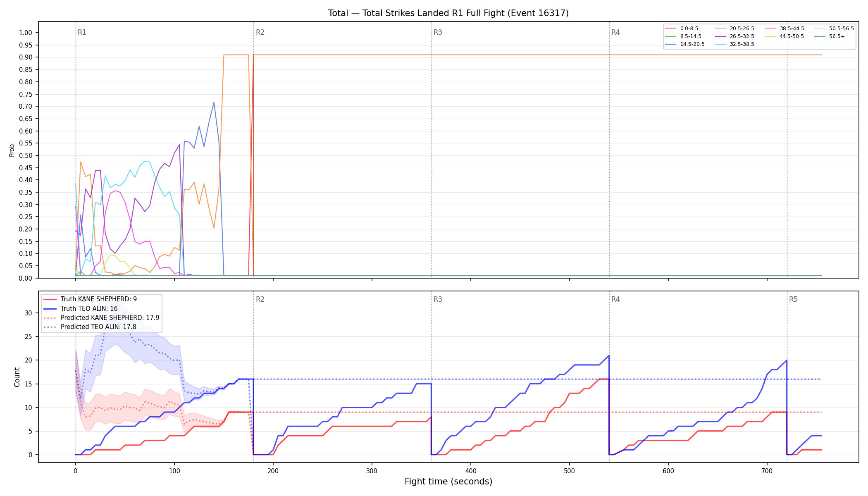
Task: Click the 500 tick on the fight time axis
Action: tap(569, 471)
